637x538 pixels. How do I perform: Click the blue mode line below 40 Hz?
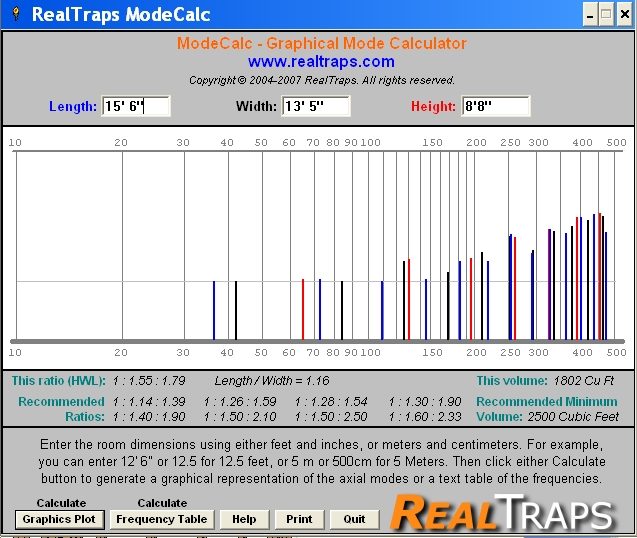[x=214, y=310]
